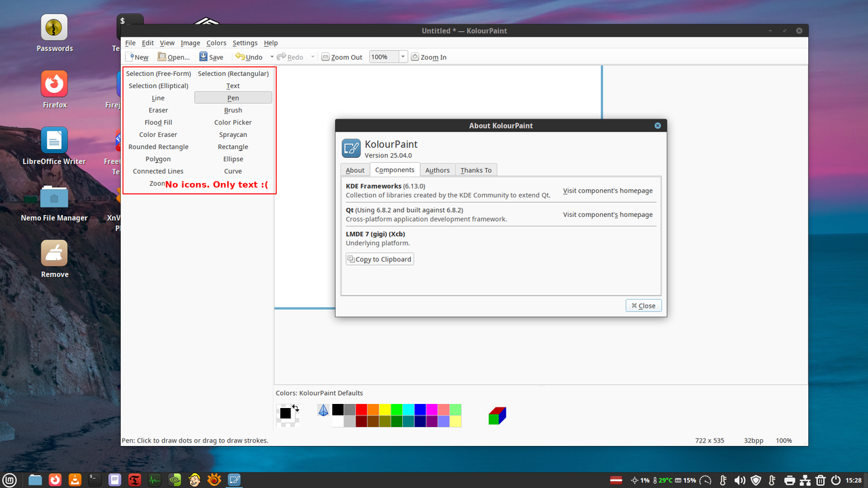Open the 100% zoom level dropdown arrow
The width and height of the screenshot is (868, 488).
tap(403, 57)
